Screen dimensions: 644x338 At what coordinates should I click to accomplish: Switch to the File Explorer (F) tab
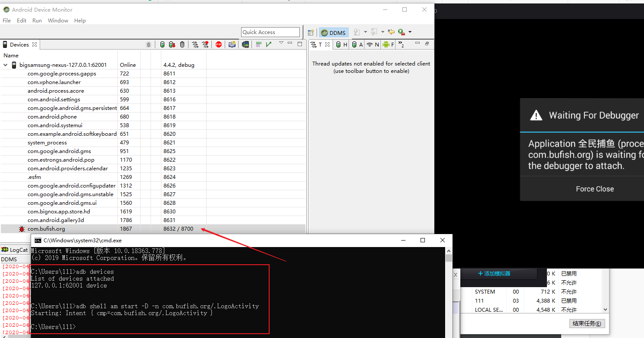tap(388, 44)
